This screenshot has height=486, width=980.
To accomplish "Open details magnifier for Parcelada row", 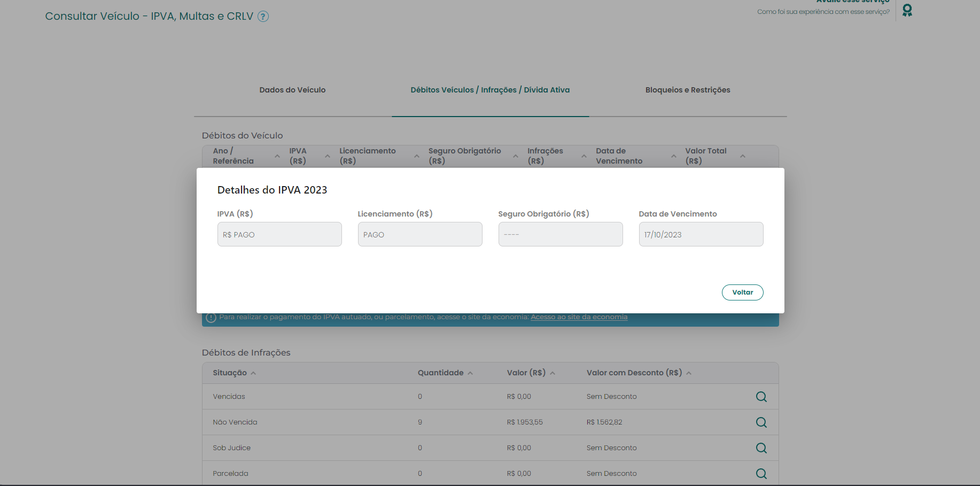I will pyautogui.click(x=761, y=474).
